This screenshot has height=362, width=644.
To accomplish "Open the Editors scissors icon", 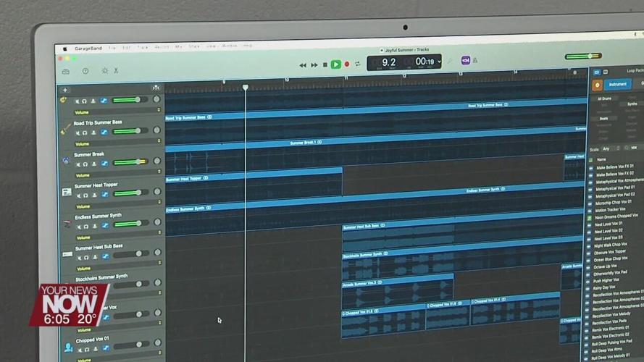I will coord(116,71).
